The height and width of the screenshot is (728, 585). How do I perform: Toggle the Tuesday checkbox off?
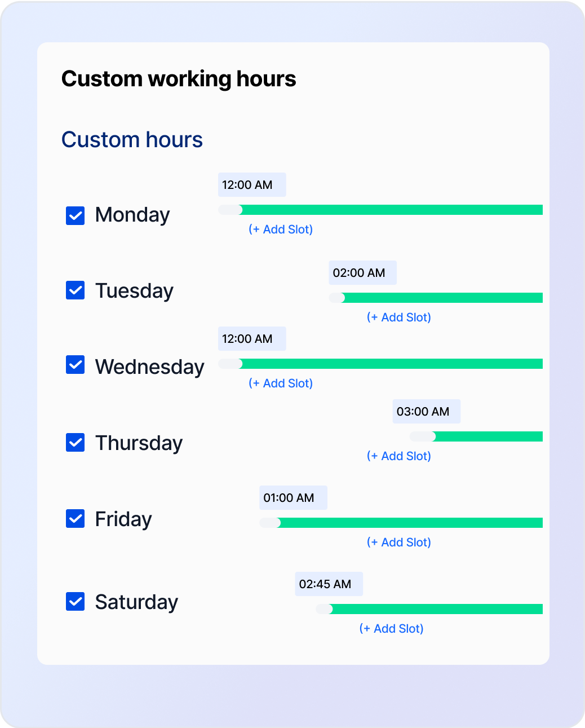[75, 290]
